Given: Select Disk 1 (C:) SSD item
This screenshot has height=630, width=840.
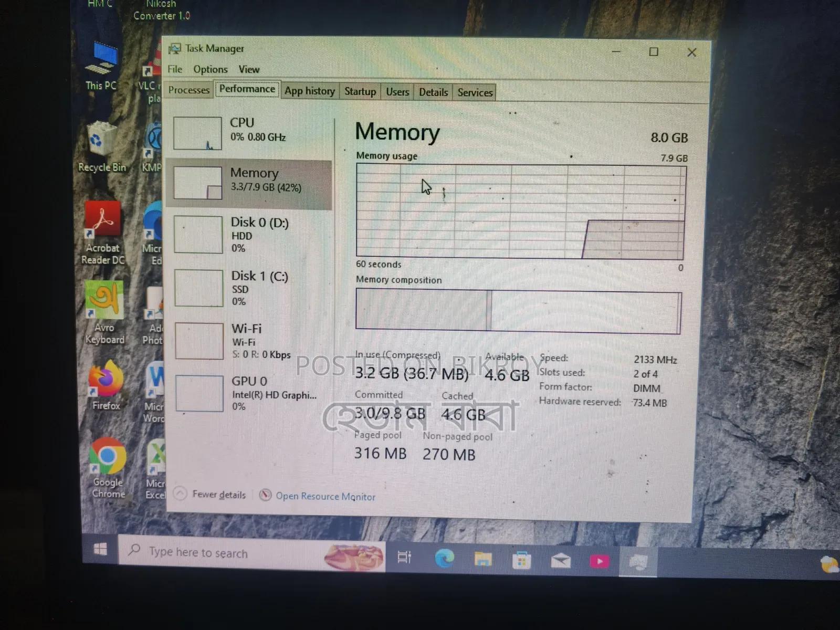Looking at the screenshot, I should coord(250,288).
